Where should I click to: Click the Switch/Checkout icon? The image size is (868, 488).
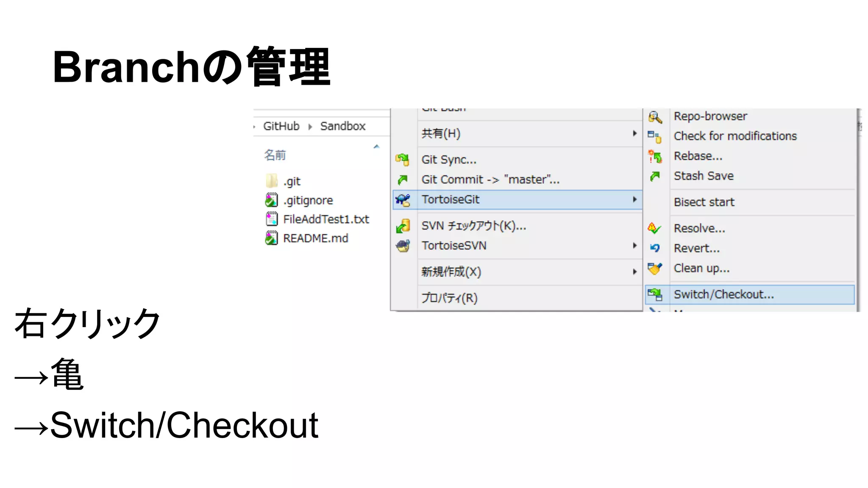(655, 294)
